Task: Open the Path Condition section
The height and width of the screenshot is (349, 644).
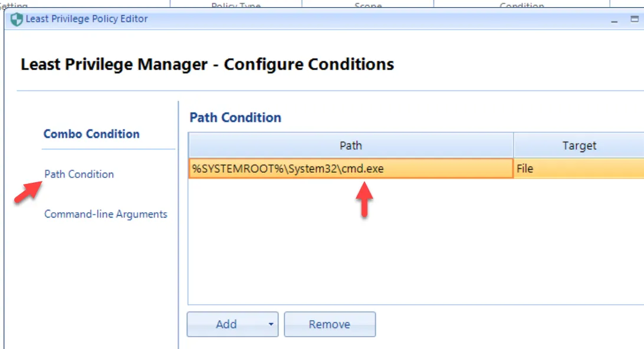Action: [x=79, y=174]
